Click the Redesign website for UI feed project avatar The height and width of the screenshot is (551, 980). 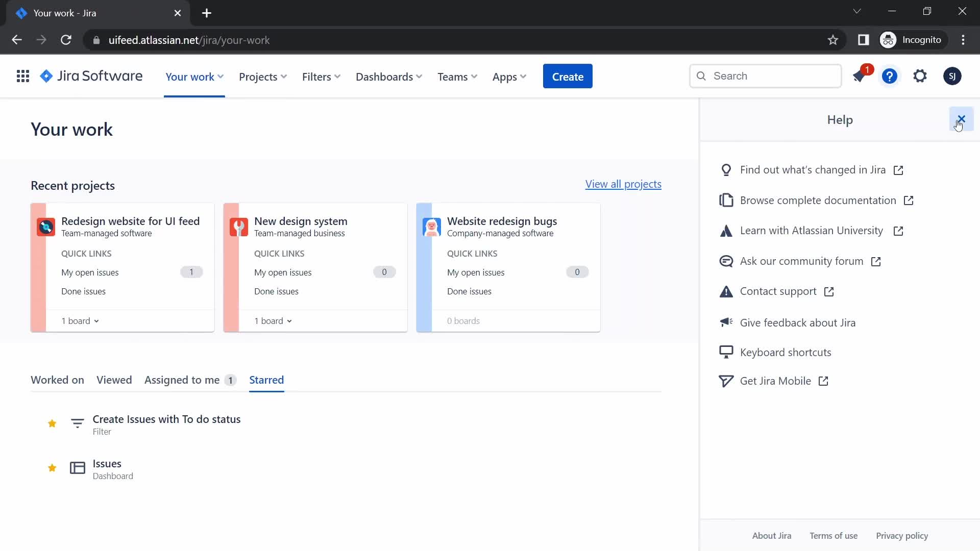click(46, 227)
